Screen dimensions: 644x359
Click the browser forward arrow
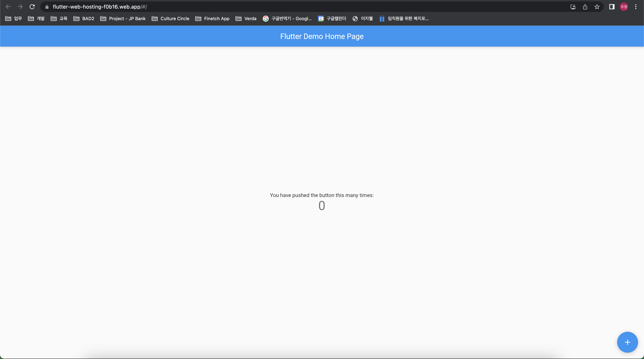tap(20, 7)
